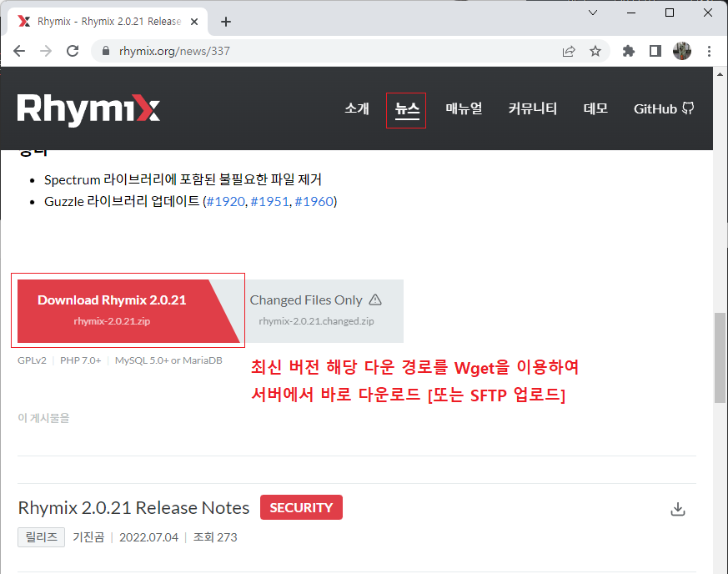Screen dimensions: 728x574
Task: Click the date 2022.07.04
Action: tap(148, 537)
